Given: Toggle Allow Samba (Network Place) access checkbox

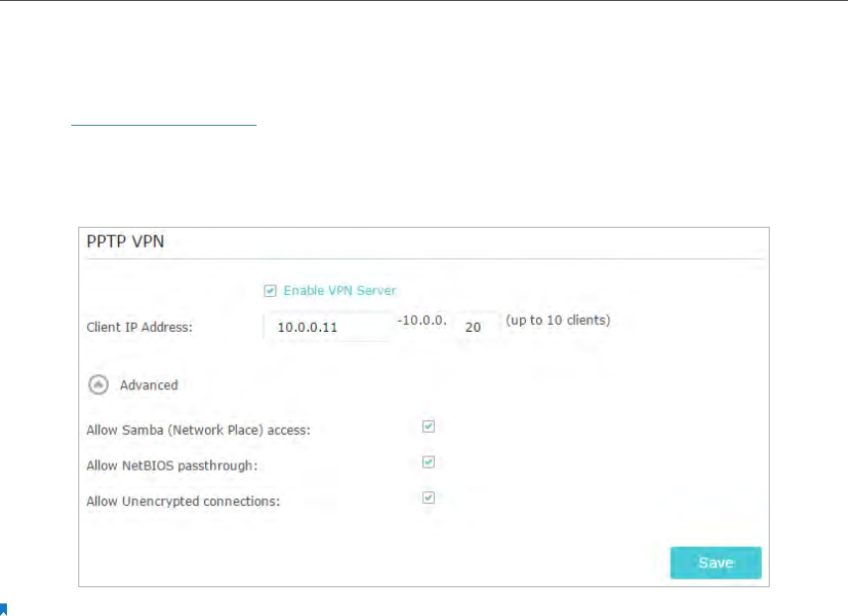Looking at the screenshot, I should click(x=428, y=426).
